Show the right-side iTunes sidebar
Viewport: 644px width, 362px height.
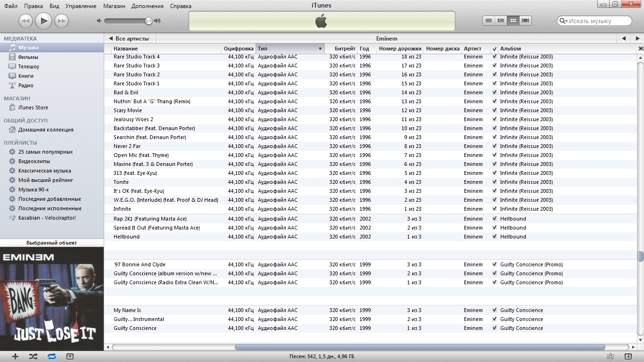pos(628,357)
